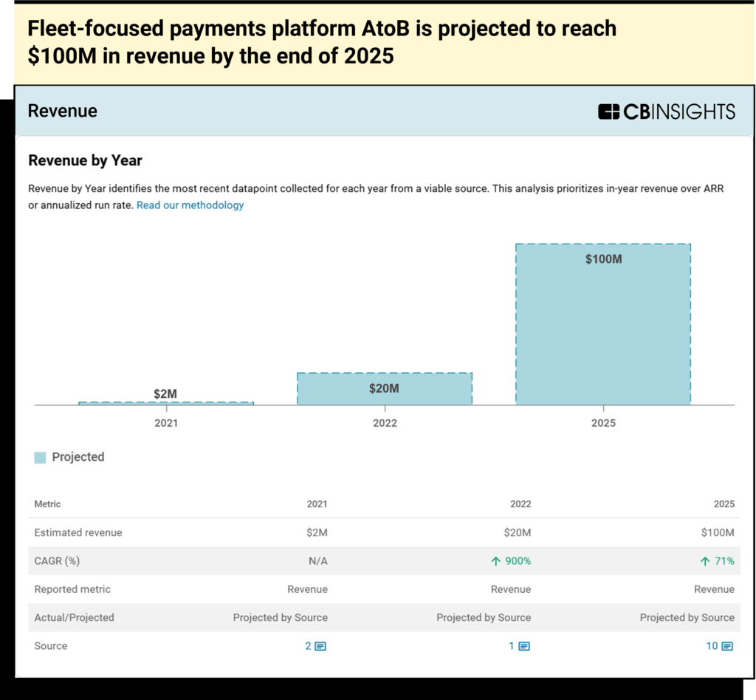Click the Metric column header

(x=47, y=504)
